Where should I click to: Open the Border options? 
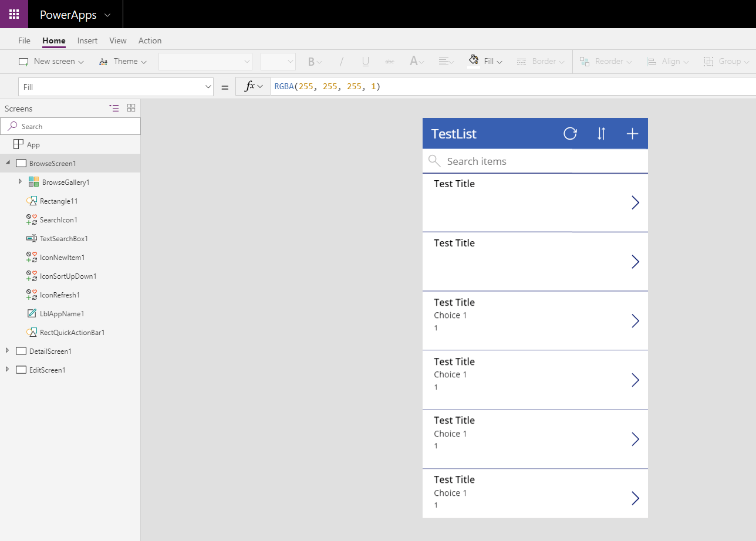point(541,62)
